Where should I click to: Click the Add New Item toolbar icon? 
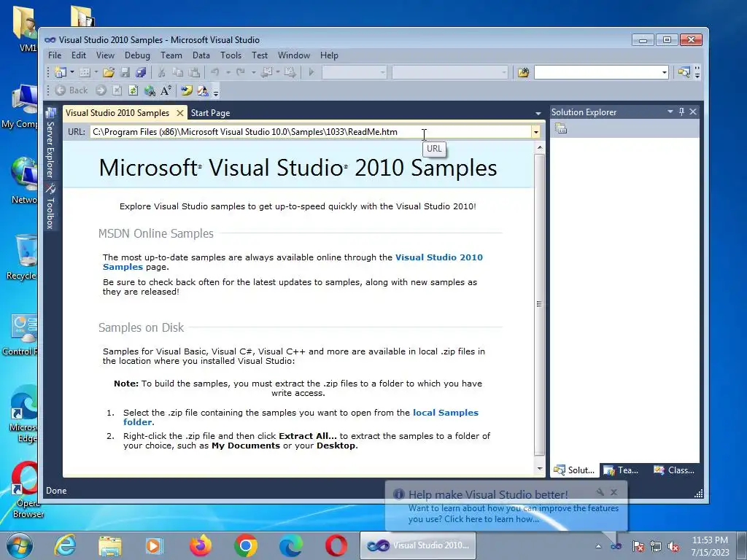(x=85, y=72)
